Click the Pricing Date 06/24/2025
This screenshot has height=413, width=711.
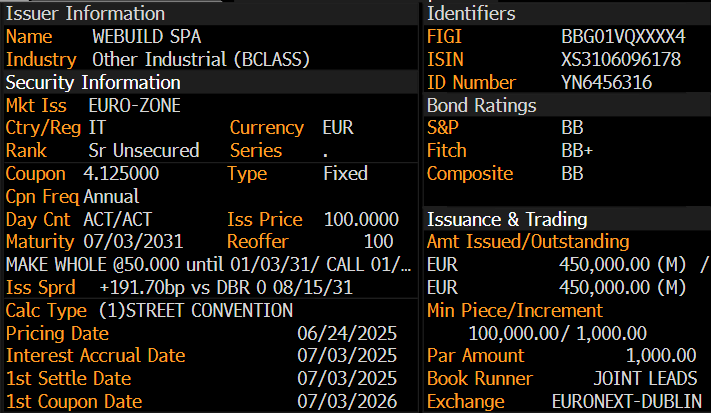[x=347, y=334]
